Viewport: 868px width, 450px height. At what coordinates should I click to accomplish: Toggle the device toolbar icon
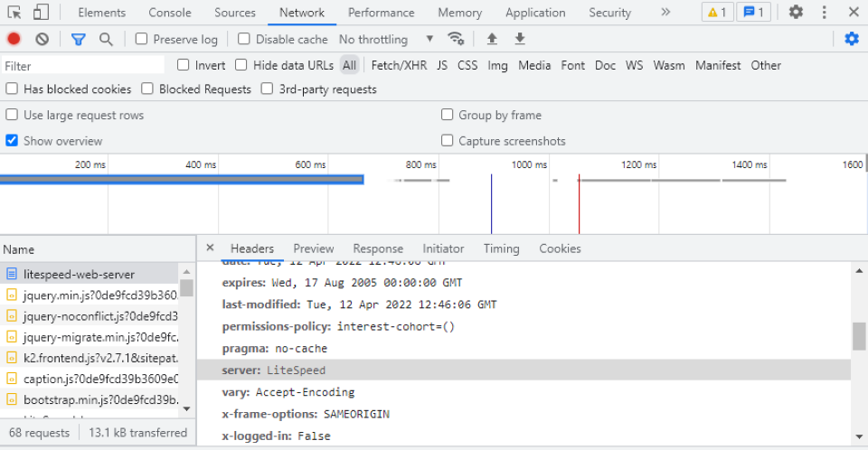pos(42,13)
